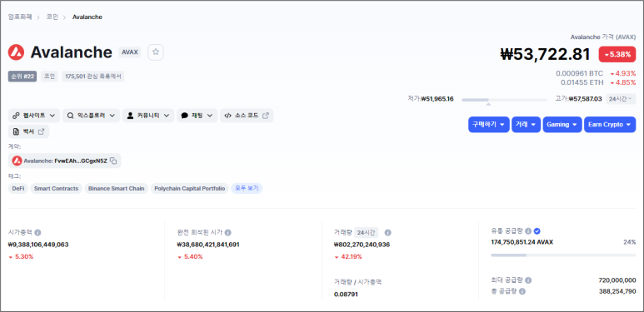Click info icon next to 최대 공급량
The width and height of the screenshot is (644, 312).
[x=528, y=280]
